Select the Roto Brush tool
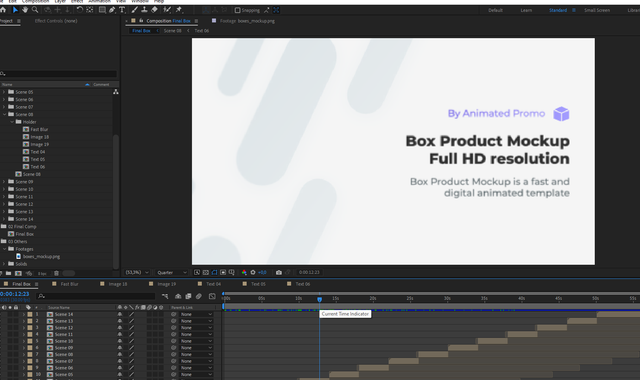 pyautogui.click(x=167, y=10)
